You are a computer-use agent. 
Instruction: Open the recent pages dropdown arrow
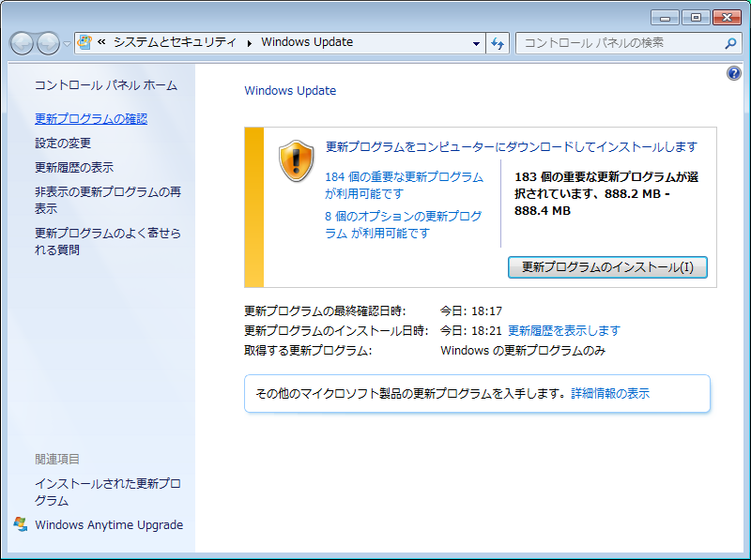[x=67, y=44]
